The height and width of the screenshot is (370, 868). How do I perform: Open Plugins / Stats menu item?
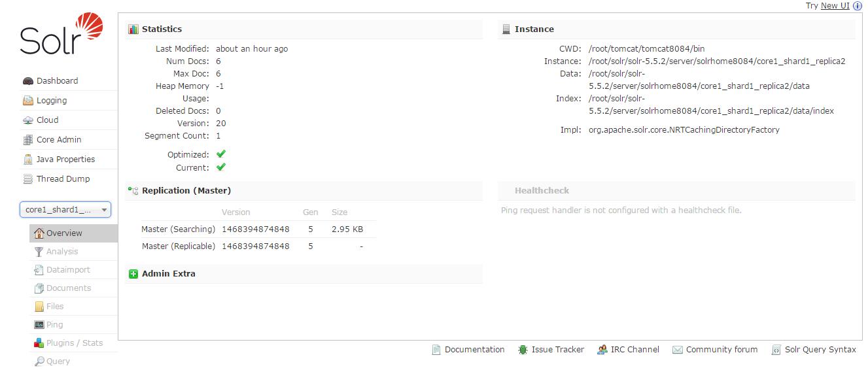click(73, 343)
